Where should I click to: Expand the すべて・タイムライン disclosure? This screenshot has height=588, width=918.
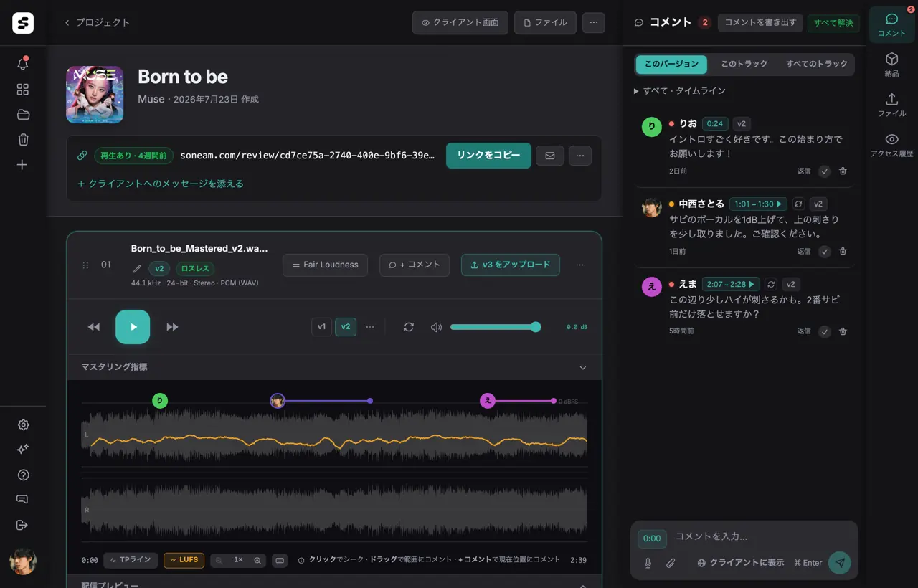[x=680, y=91]
